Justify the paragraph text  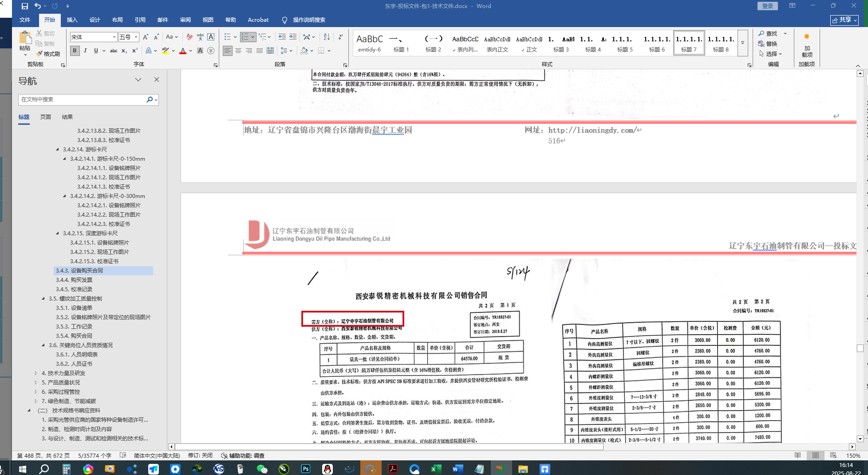coord(260,51)
